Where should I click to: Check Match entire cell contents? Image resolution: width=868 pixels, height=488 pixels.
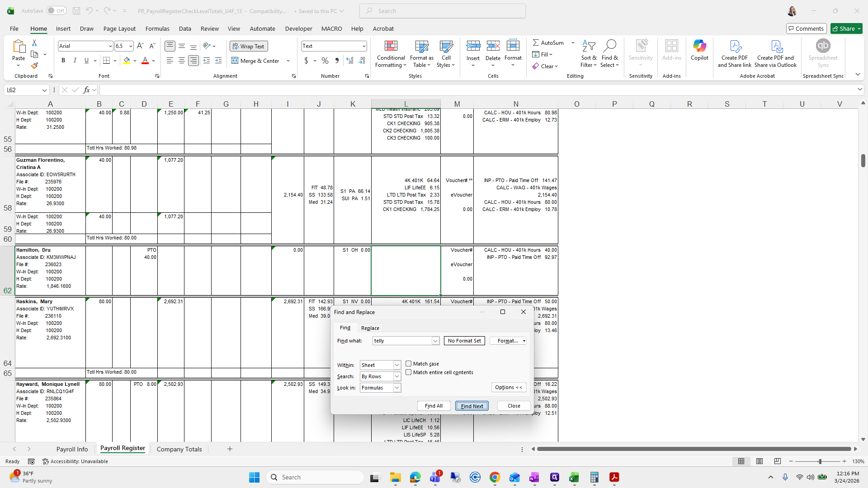tap(409, 372)
